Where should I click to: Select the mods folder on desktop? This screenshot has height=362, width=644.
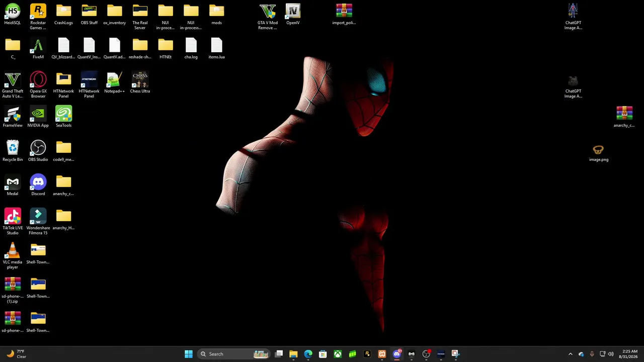[216, 15]
